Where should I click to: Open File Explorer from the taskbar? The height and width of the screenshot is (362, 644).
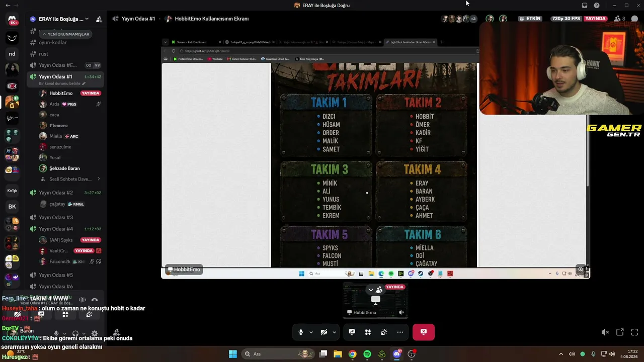pyautogui.click(x=338, y=354)
